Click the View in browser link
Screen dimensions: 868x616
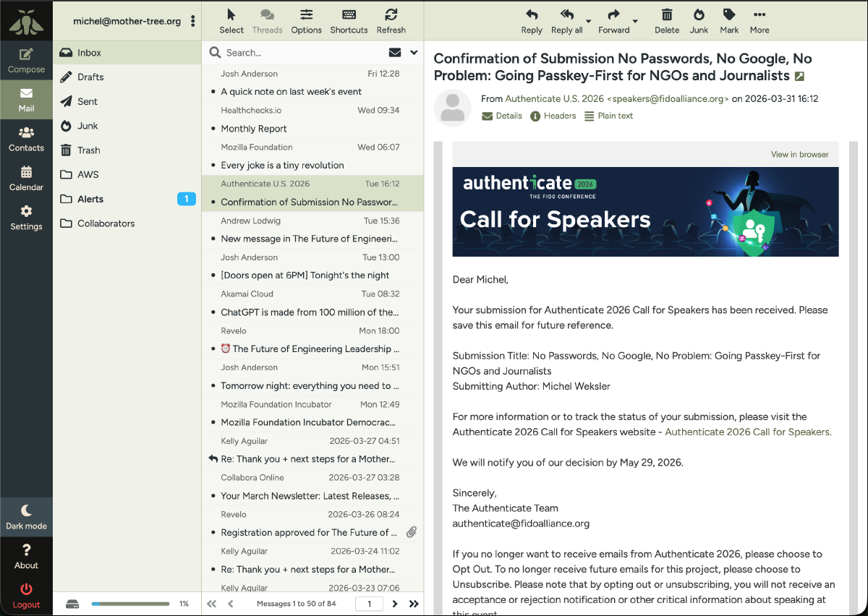[x=799, y=155]
